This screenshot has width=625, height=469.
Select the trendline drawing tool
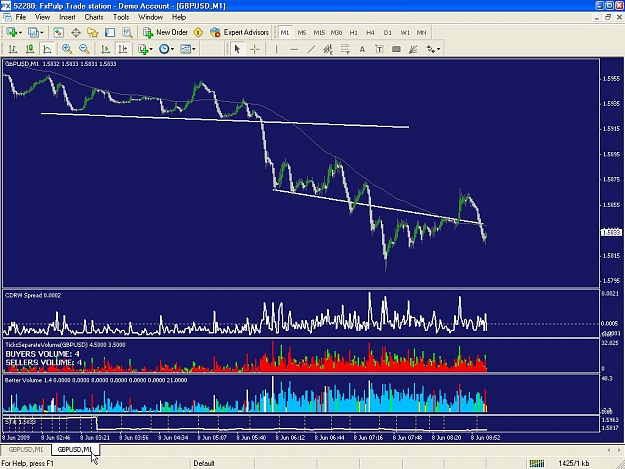pos(311,49)
